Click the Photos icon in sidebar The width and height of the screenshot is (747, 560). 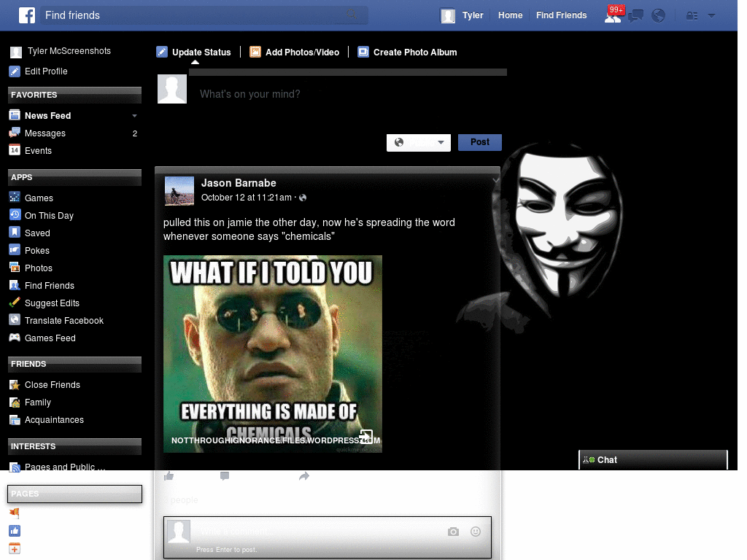[x=15, y=268]
